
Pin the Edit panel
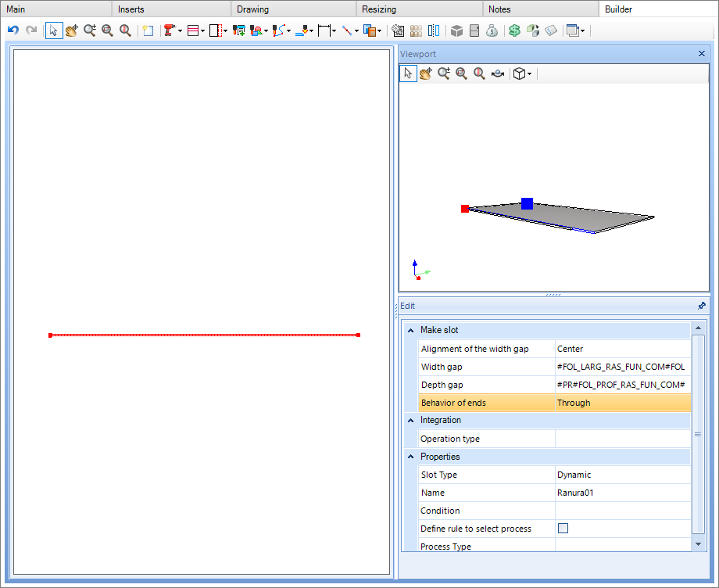[x=701, y=306]
